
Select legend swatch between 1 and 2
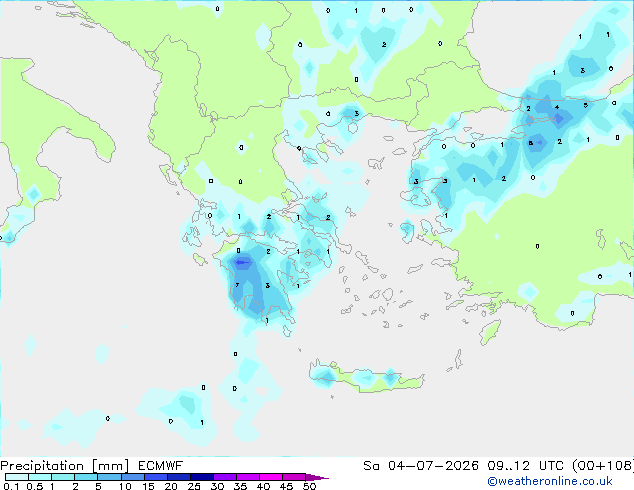click(x=63, y=477)
